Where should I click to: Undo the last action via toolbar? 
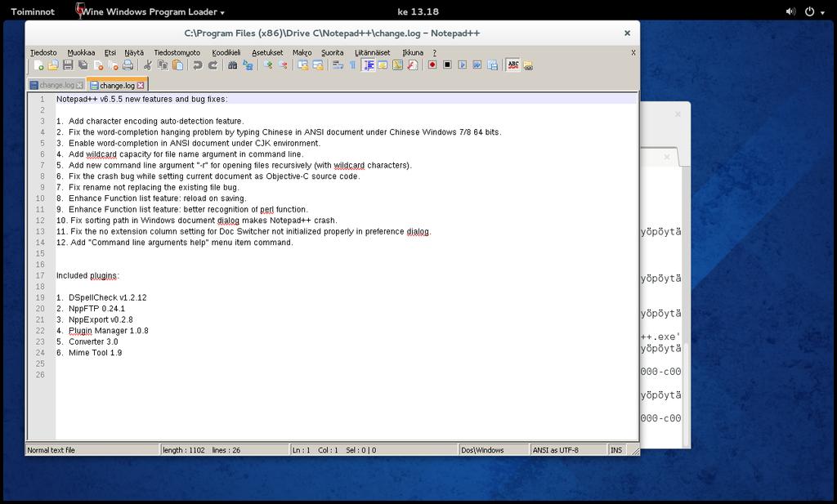[198, 65]
